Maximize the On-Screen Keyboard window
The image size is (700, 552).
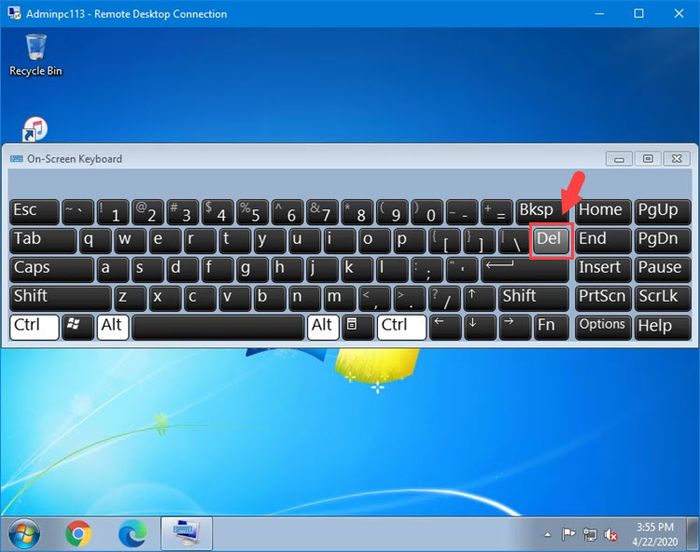point(648,159)
